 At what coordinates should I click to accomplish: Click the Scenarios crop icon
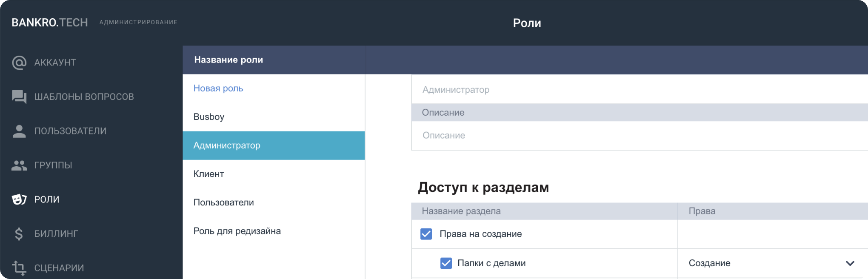tap(19, 268)
